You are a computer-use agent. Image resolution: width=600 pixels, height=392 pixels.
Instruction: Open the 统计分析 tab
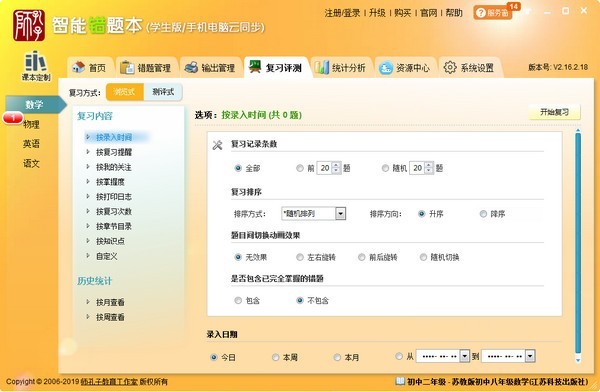341,68
